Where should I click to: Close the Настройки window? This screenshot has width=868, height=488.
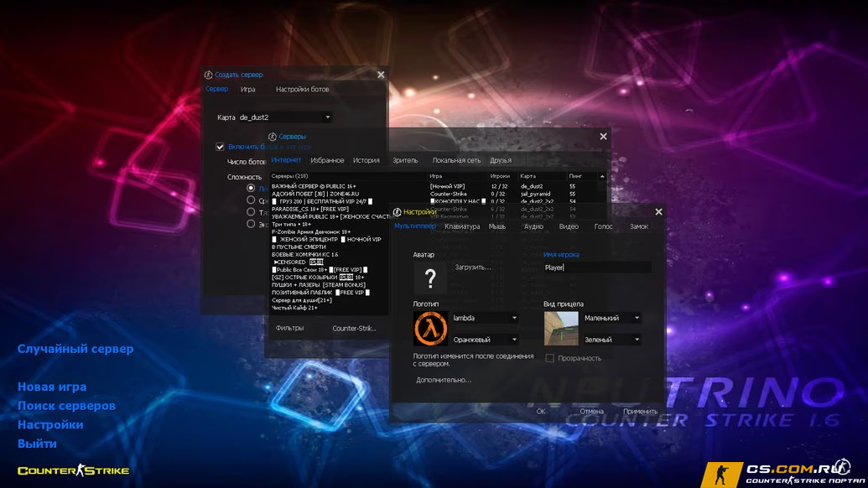point(658,212)
